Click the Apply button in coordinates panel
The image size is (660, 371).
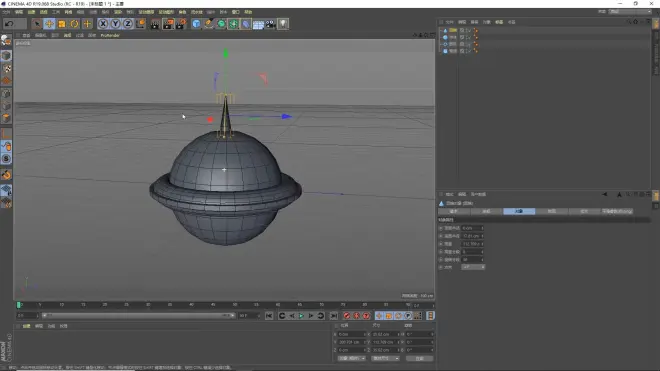[419, 358]
